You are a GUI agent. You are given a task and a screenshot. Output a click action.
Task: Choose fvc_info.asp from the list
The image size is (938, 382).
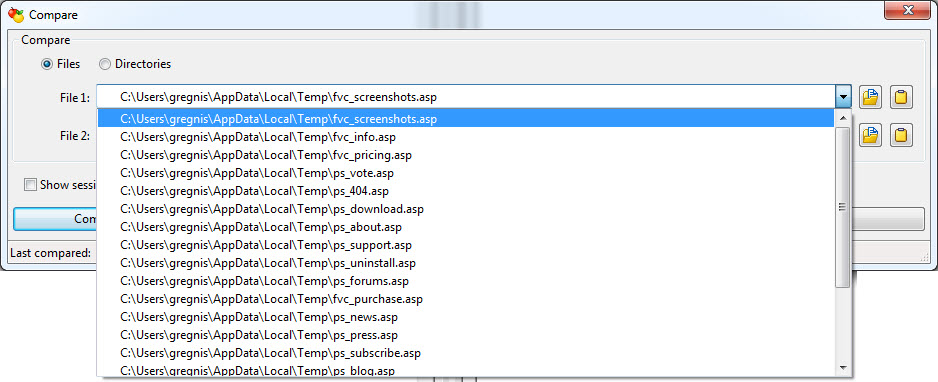pos(466,137)
